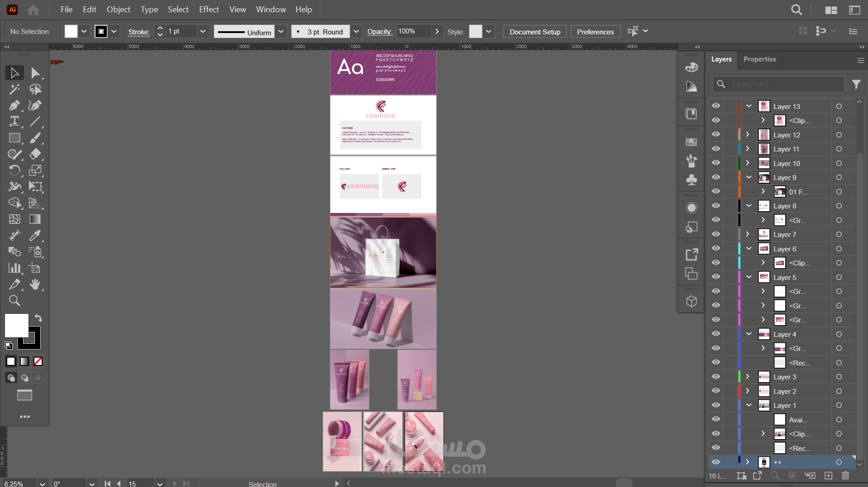Image resolution: width=868 pixels, height=487 pixels.
Task: Open the stroke weight dropdown
Action: pos(203,31)
